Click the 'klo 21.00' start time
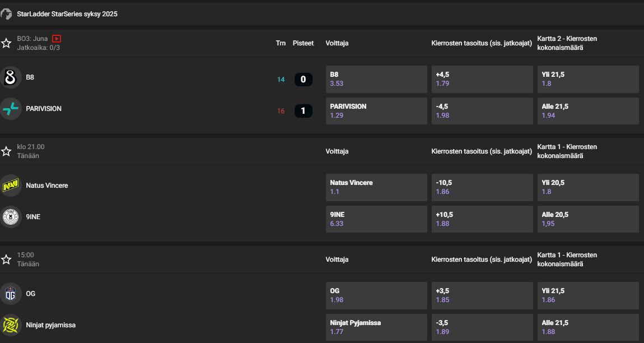The height and width of the screenshot is (343, 644). [31, 147]
